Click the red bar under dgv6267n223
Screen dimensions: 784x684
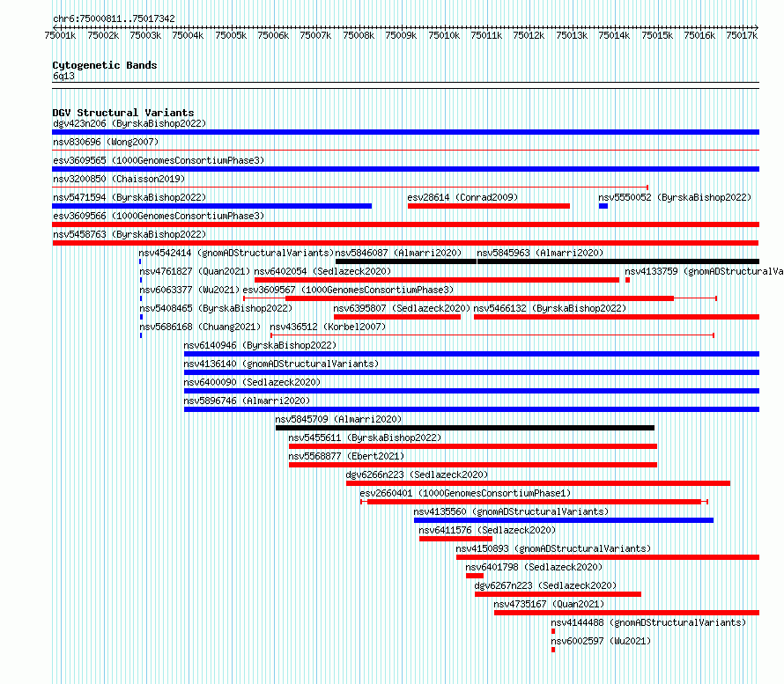[558, 594]
